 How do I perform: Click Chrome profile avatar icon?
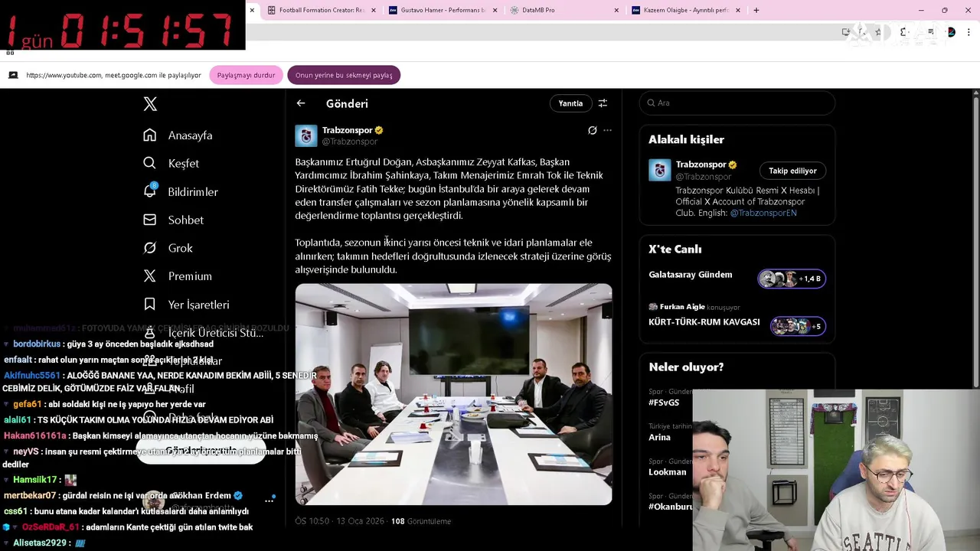pyautogui.click(x=951, y=32)
